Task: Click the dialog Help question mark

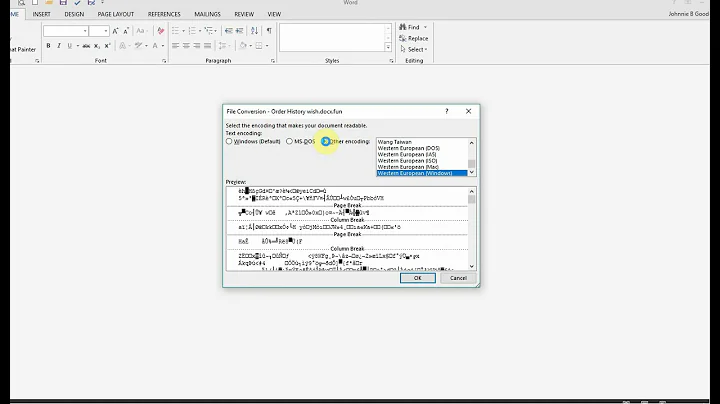Action: (x=446, y=111)
